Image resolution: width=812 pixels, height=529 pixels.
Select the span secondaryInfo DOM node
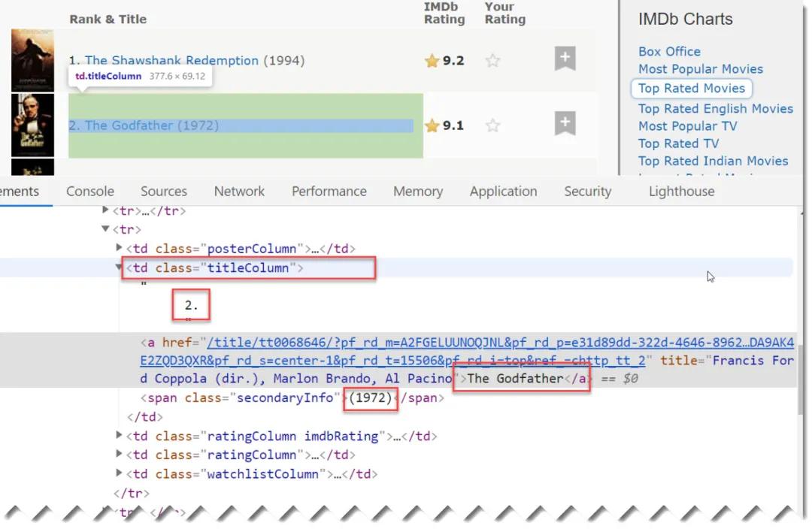[292, 398]
